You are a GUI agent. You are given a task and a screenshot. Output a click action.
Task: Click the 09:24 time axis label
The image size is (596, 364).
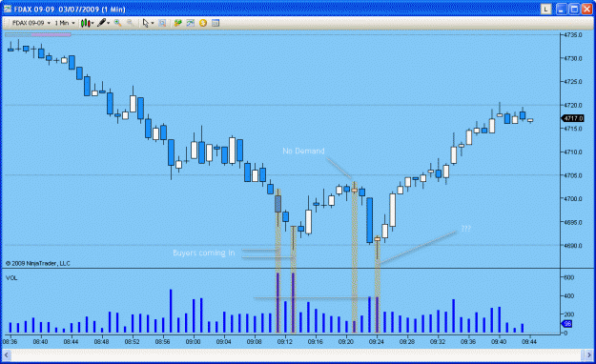pos(377,341)
